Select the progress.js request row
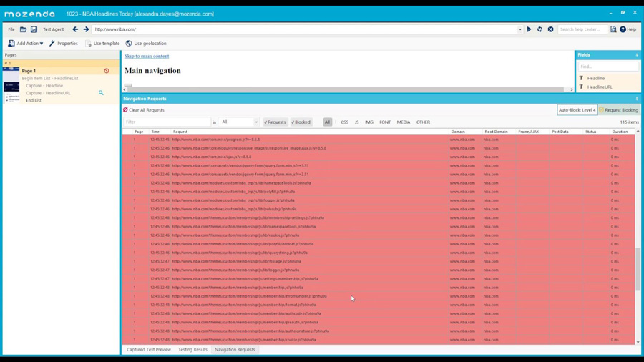Screen dimensions: 644x362 tap(379, 140)
